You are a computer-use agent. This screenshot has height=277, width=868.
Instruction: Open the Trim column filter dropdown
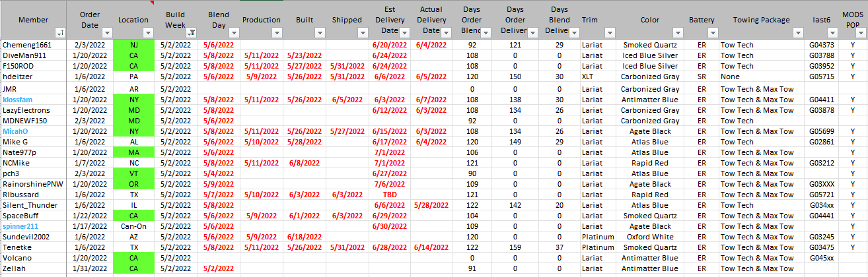point(612,32)
